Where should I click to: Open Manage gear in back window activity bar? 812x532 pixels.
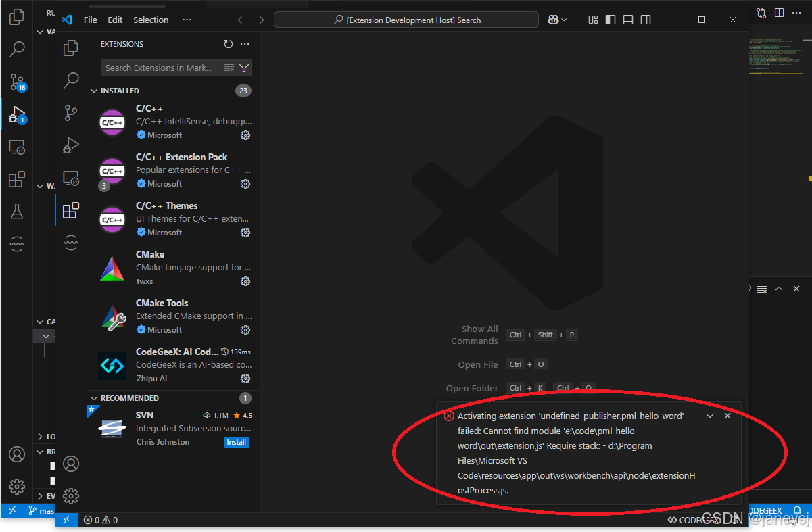[17, 486]
